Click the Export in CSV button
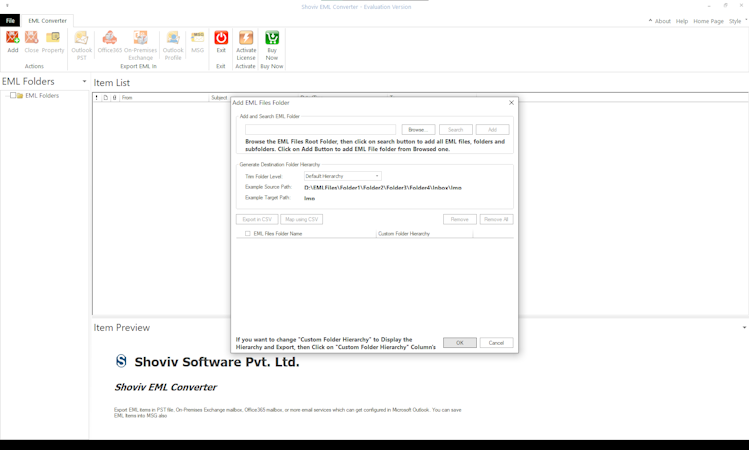The width and height of the screenshot is (749, 450). click(x=257, y=219)
